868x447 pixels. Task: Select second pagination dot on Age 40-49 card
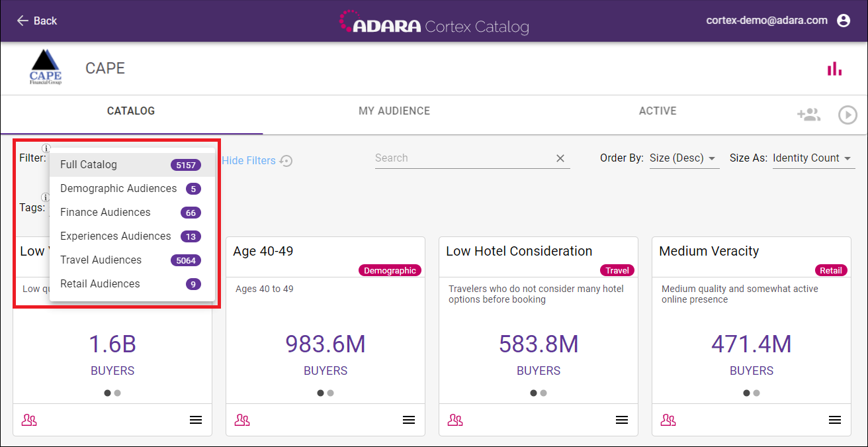pos(330,393)
